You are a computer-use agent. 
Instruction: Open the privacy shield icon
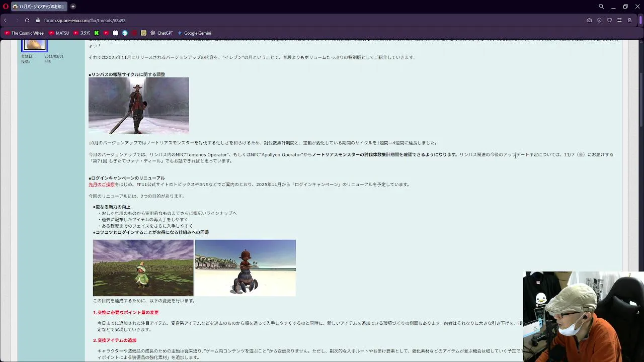point(599,21)
